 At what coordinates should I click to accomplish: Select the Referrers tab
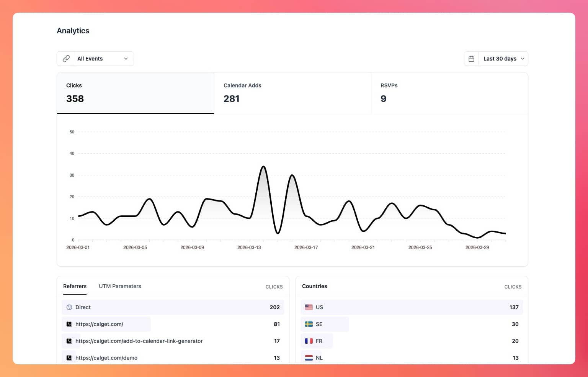[x=75, y=286]
